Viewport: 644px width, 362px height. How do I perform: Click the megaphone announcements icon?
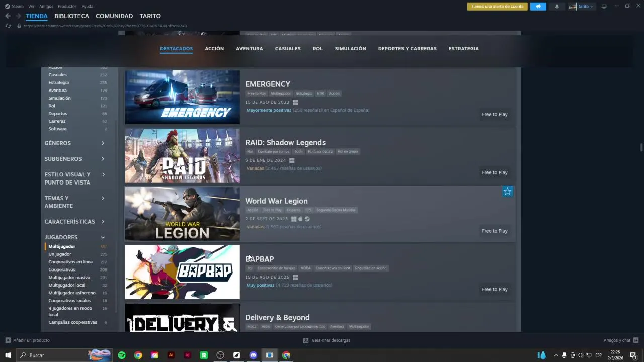click(538, 7)
